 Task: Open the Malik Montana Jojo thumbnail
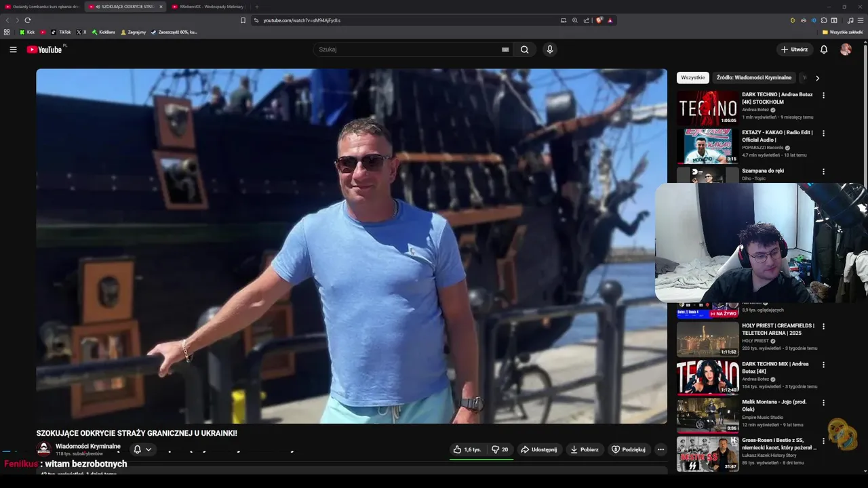tap(707, 415)
